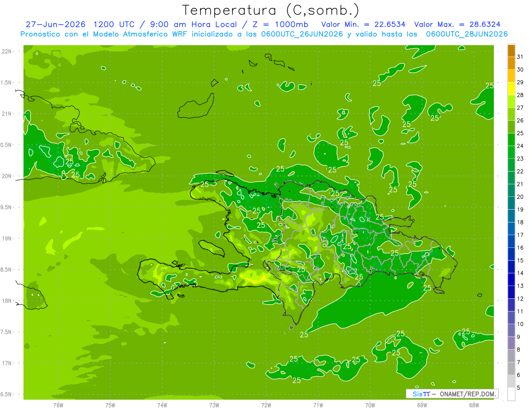Image resolution: width=532 pixels, height=411 pixels.
Task: Click the latitude axis label 20N
Action: click(7, 176)
